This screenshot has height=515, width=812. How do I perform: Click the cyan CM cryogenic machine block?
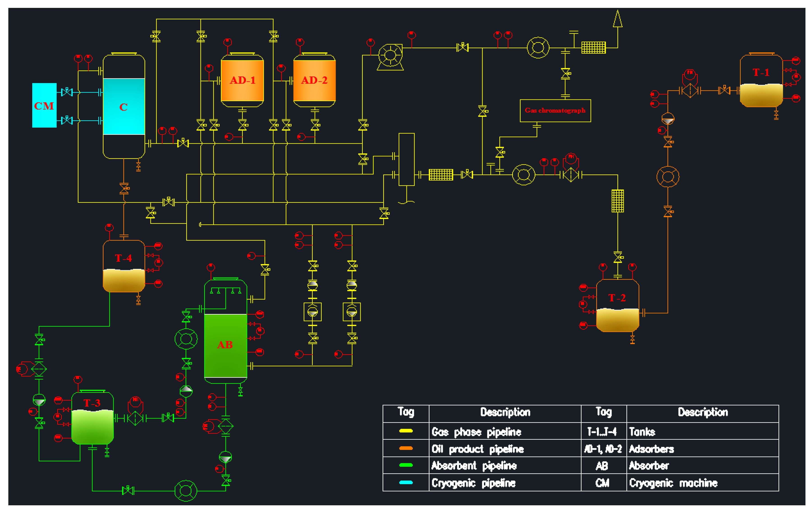tap(44, 105)
